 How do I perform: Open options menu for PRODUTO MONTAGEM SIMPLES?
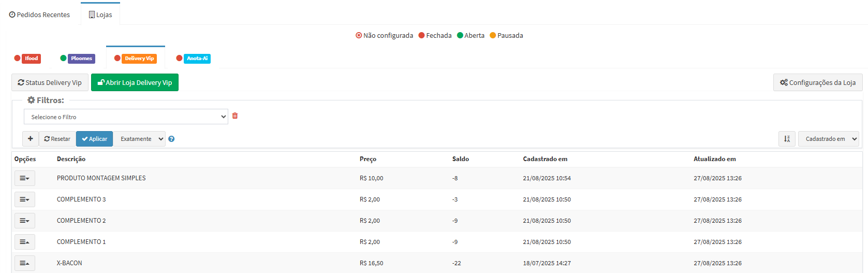point(24,178)
